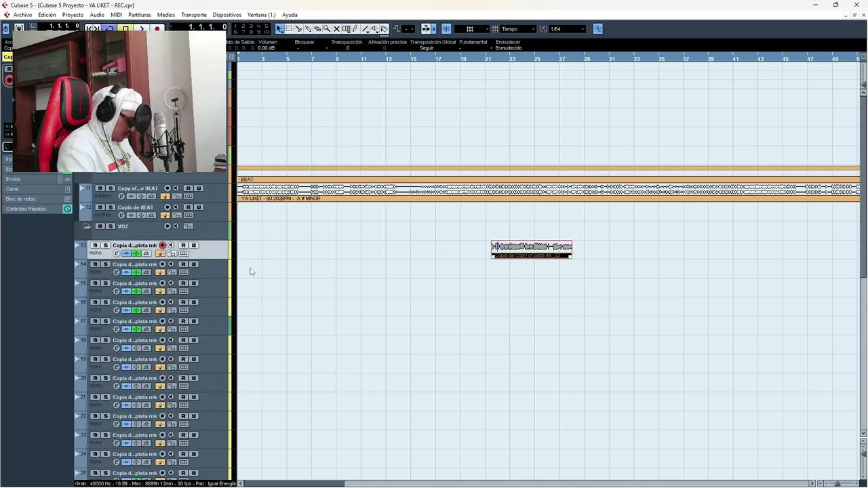Open the snap type dropdown
The image size is (868, 488).
pyautogui.click(x=472, y=28)
